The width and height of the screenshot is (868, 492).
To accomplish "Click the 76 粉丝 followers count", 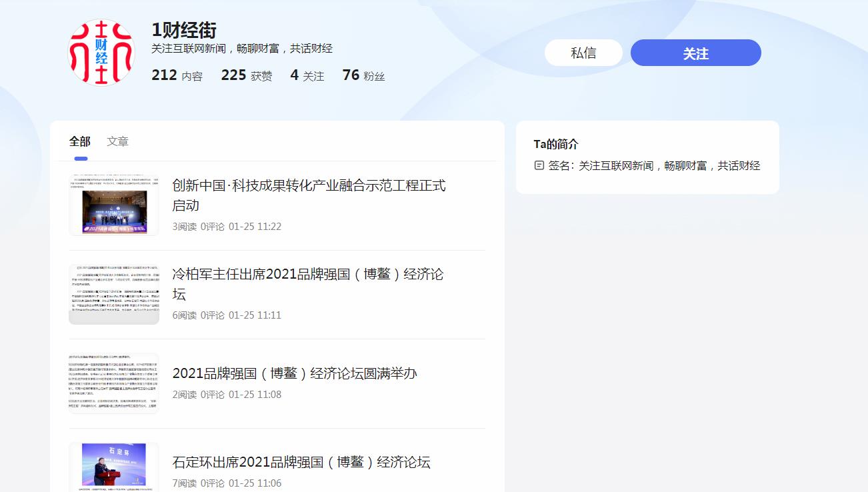I will pos(363,75).
